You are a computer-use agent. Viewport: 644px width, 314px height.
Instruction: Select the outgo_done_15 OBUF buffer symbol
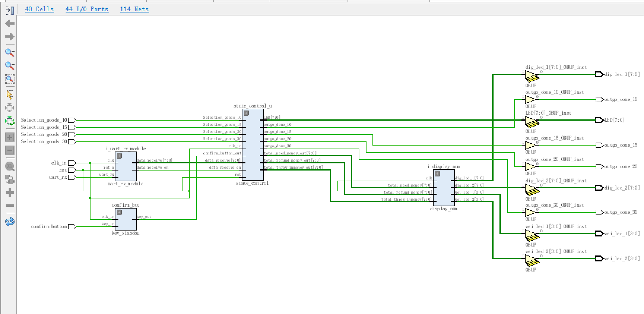[530, 145]
